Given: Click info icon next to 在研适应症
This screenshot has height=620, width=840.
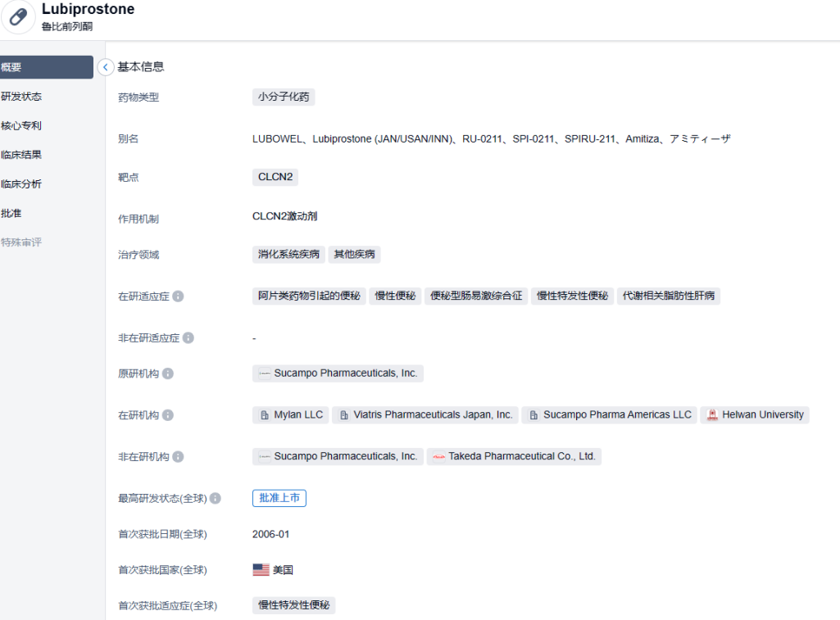Looking at the screenshot, I should (x=178, y=296).
